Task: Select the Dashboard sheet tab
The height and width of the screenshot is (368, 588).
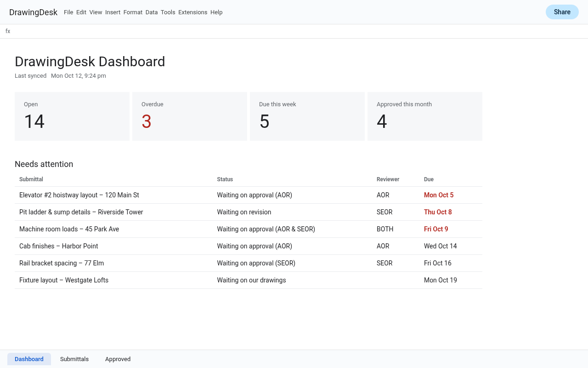Action: coord(29,359)
